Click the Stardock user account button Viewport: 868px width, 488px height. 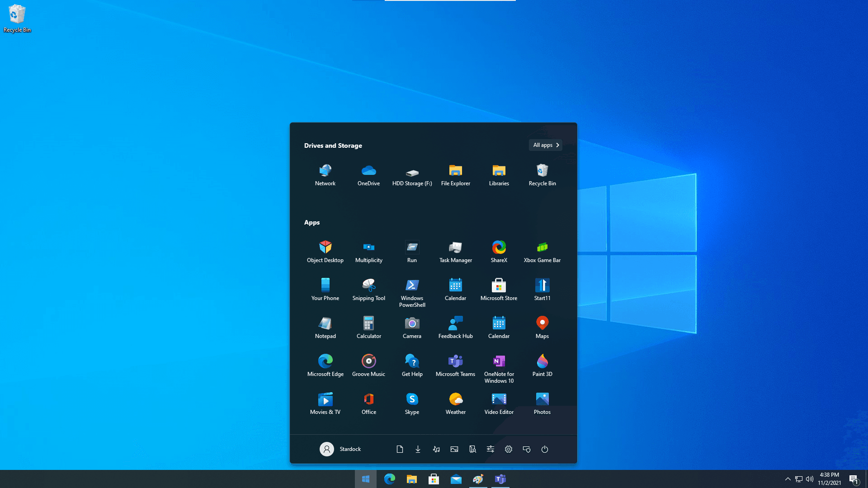point(340,449)
